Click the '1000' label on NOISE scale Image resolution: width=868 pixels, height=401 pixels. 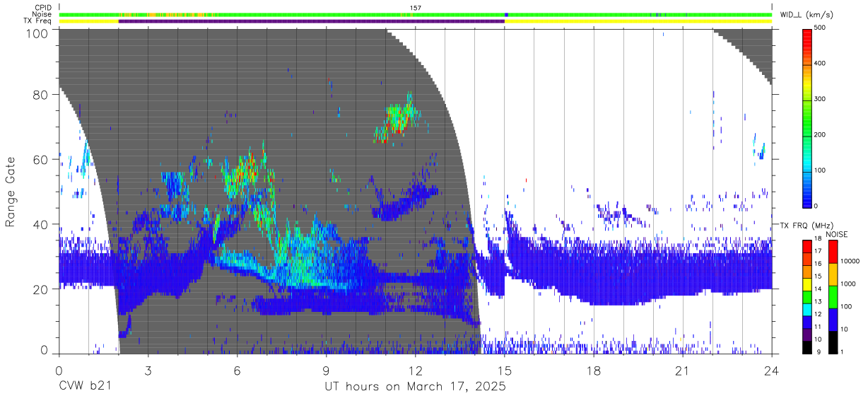pos(848,284)
